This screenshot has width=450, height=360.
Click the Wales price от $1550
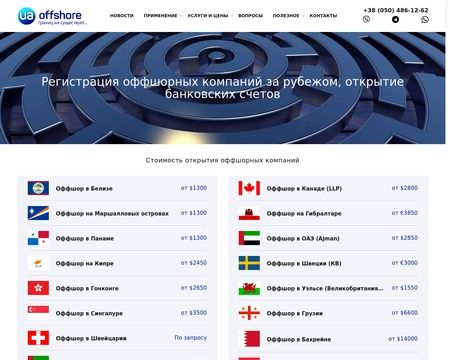coord(405,288)
